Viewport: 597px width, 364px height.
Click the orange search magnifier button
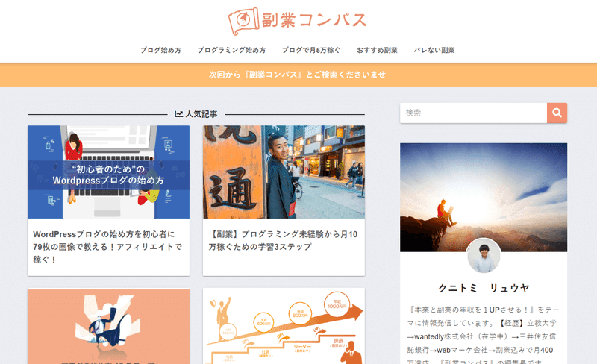pyautogui.click(x=557, y=113)
